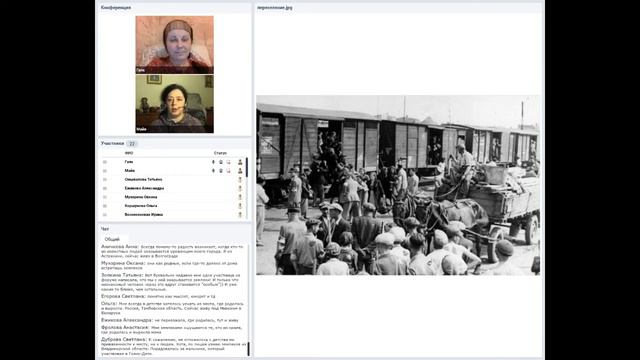Click chat message from Егорова Светлана
Viewport: 640px width, 360px height.
(x=158, y=296)
